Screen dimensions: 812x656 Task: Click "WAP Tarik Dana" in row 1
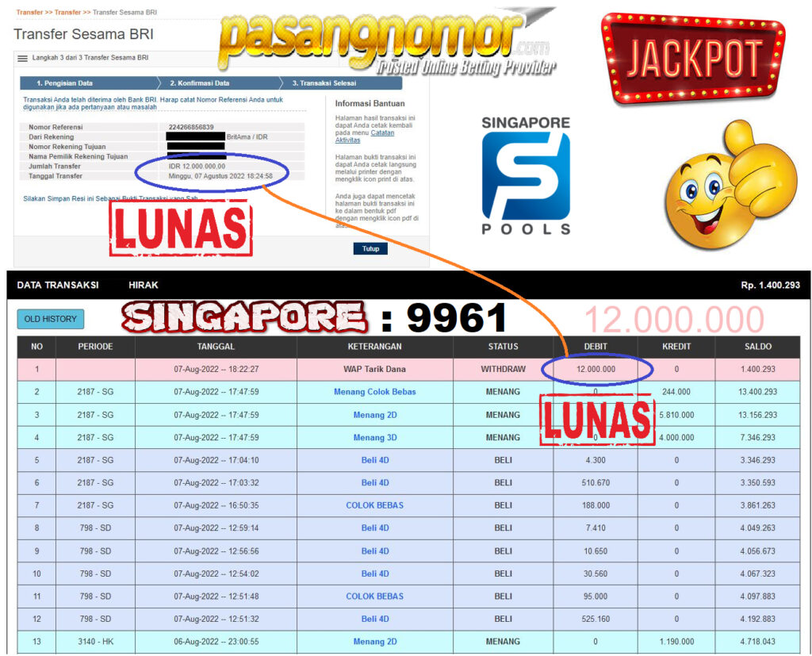374,369
